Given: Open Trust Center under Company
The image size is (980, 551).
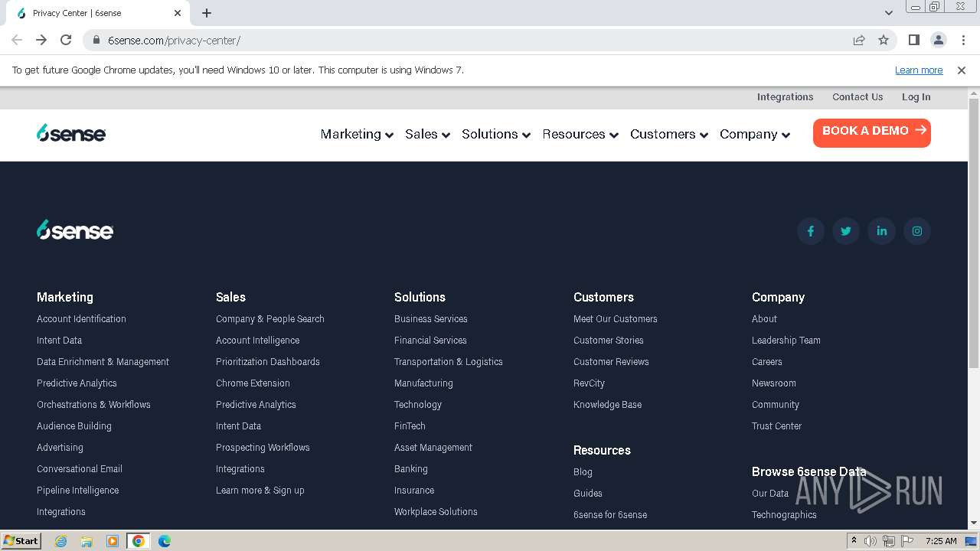Looking at the screenshot, I should coord(776,426).
